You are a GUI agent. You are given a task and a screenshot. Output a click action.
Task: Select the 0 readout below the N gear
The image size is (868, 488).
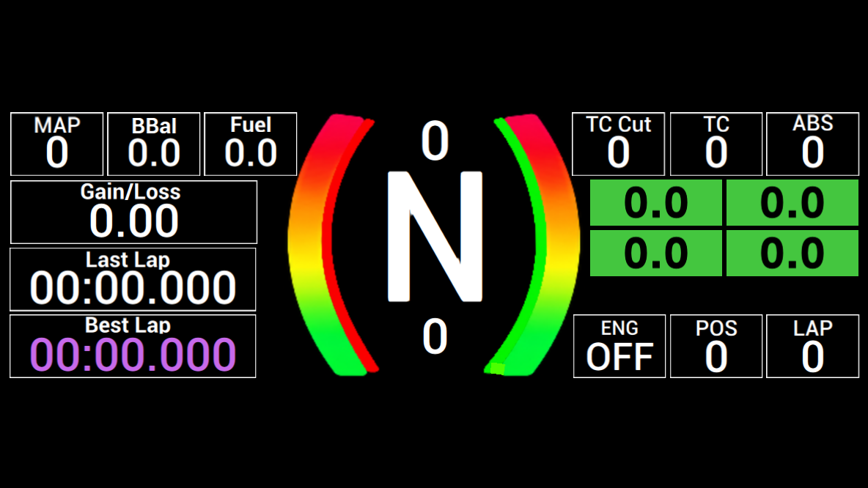click(435, 336)
